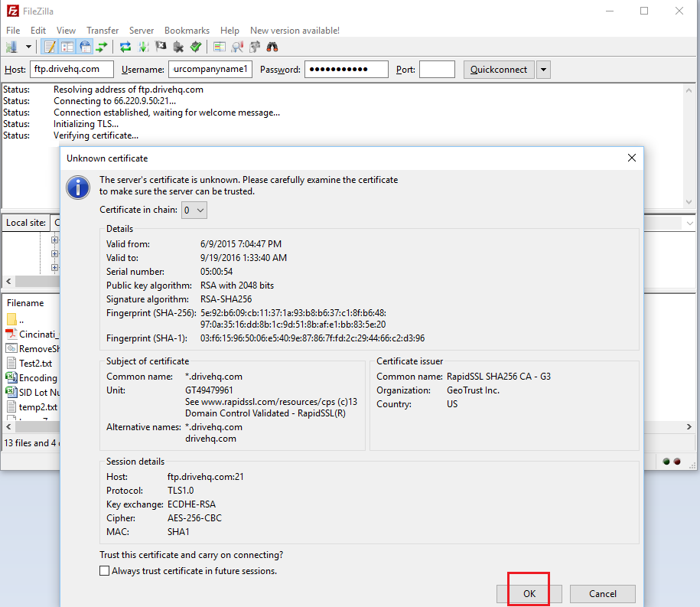The height and width of the screenshot is (607, 700).
Task: Open the directory listing filters icon
Action: (220, 47)
